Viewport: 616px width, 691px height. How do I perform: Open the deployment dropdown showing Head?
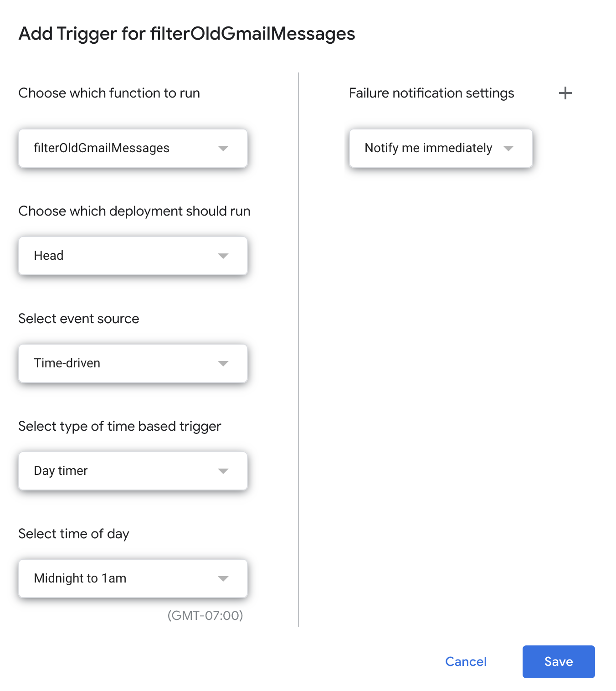[x=133, y=256]
